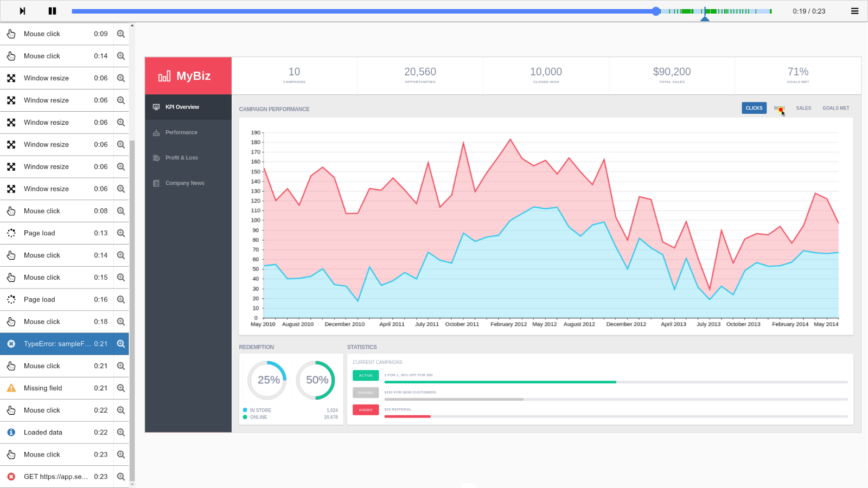Screen dimensions: 868x488
Task: Go to Company News section
Action: click(184, 183)
